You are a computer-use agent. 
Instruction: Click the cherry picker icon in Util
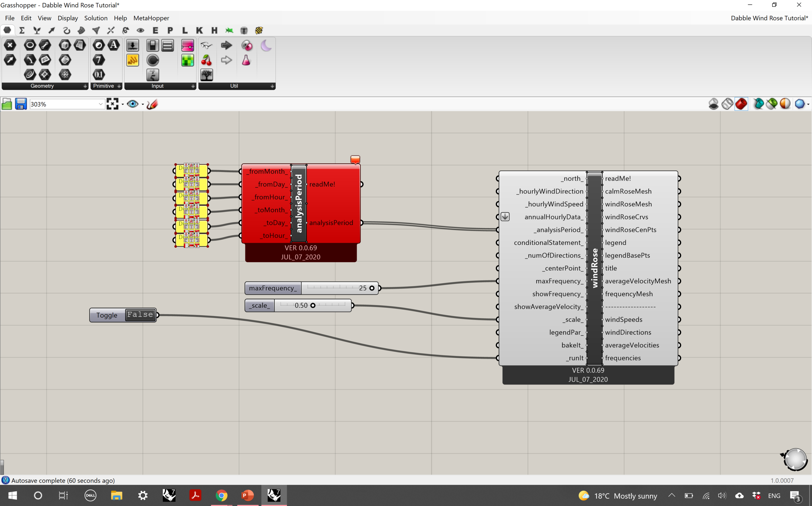207,60
